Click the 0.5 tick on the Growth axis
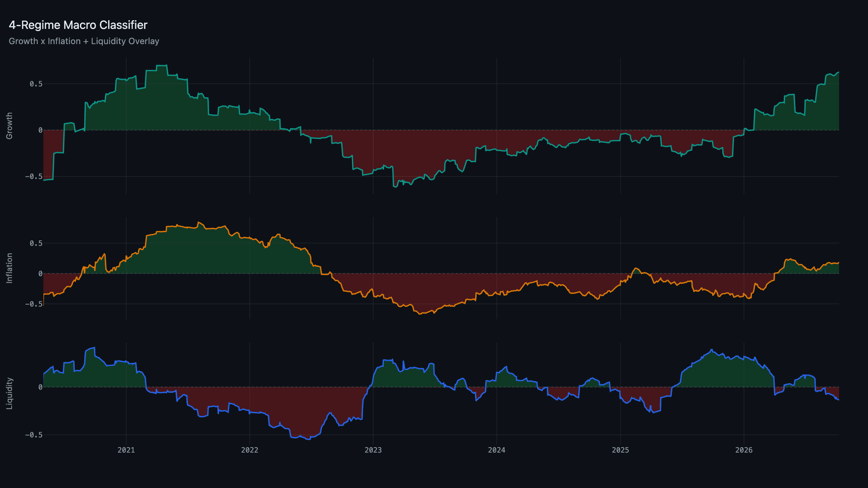The image size is (868, 488). (x=36, y=84)
